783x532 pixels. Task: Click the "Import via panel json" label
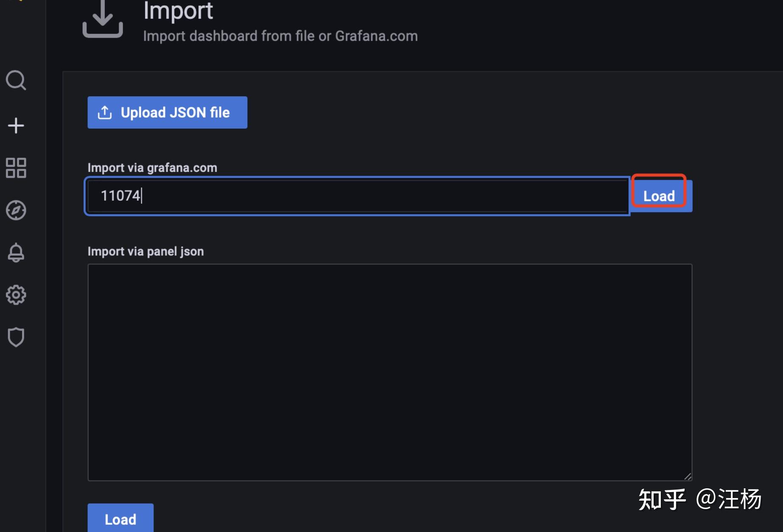click(x=145, y=252)
